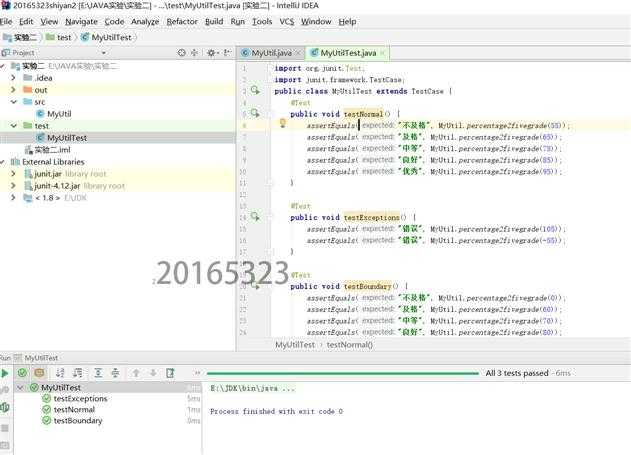
Task: Click MyUtilTest breadcrumb in navigation bar
Action: click(x=107, y=37)
